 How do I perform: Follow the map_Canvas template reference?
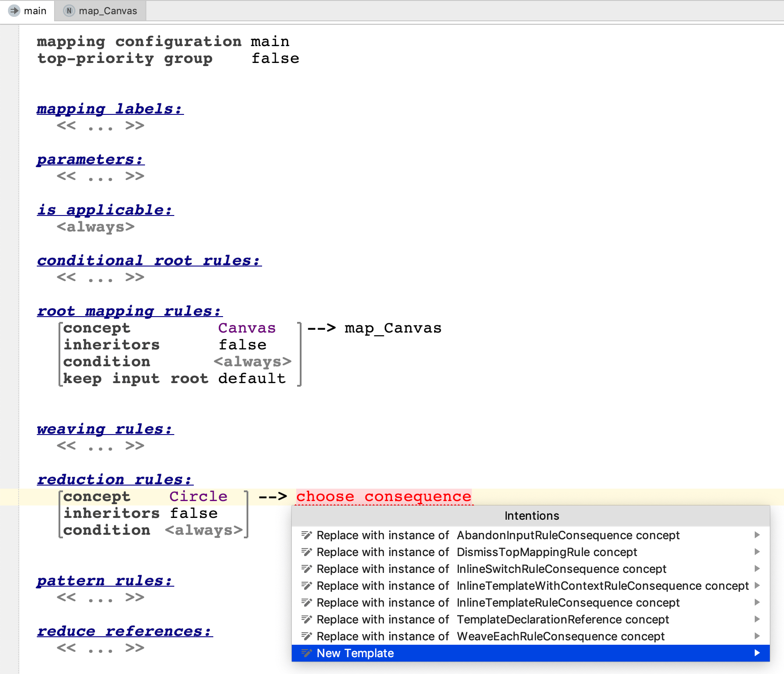[392, 328]
